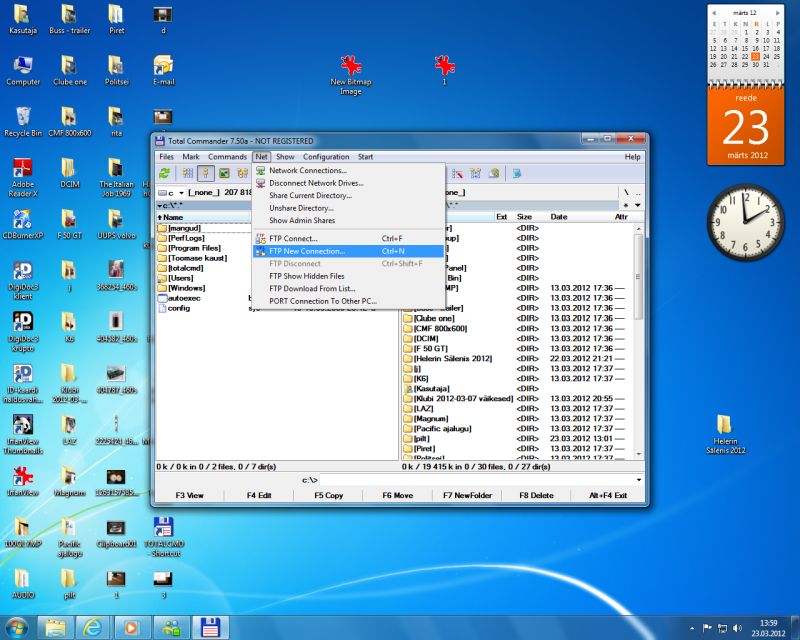Select FTP New Connection menu entry
Screen dimensions: 800x640
coord(307,251)
